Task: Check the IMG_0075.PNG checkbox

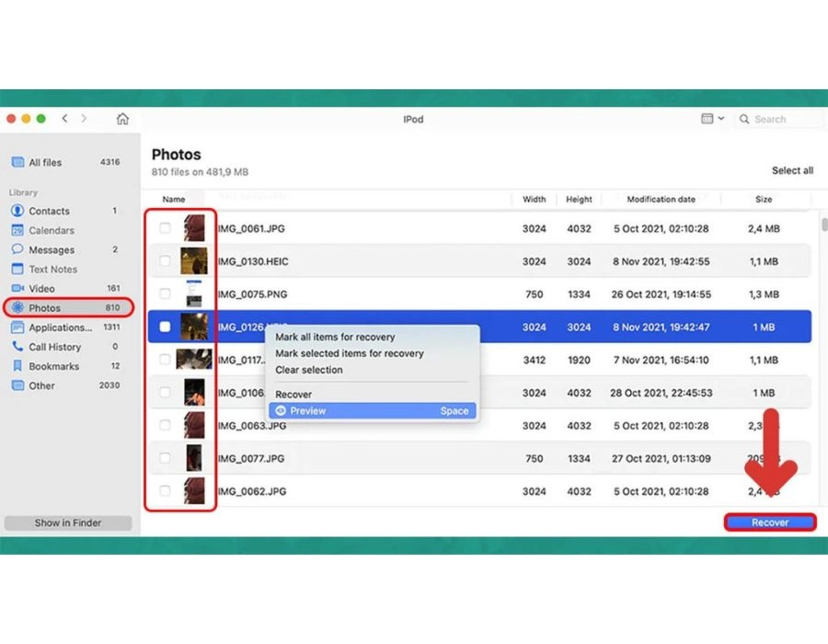Action: [x=165, y=293]
